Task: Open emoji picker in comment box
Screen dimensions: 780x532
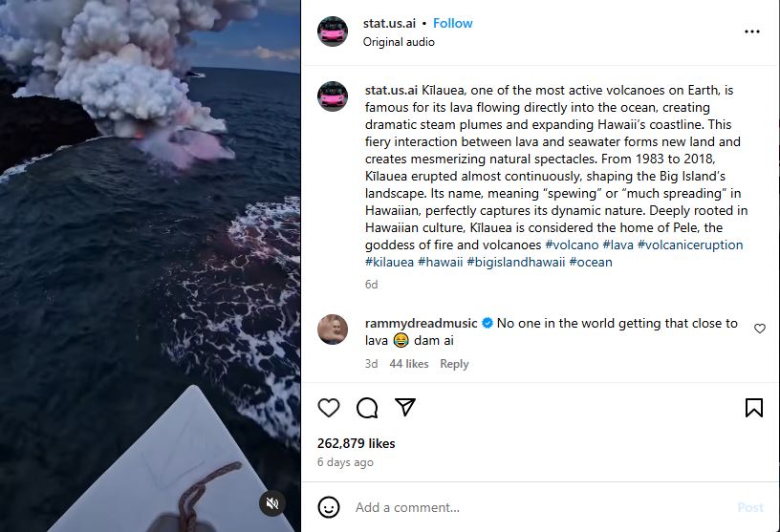Action: pyautogui.click(x=329, y=507)
